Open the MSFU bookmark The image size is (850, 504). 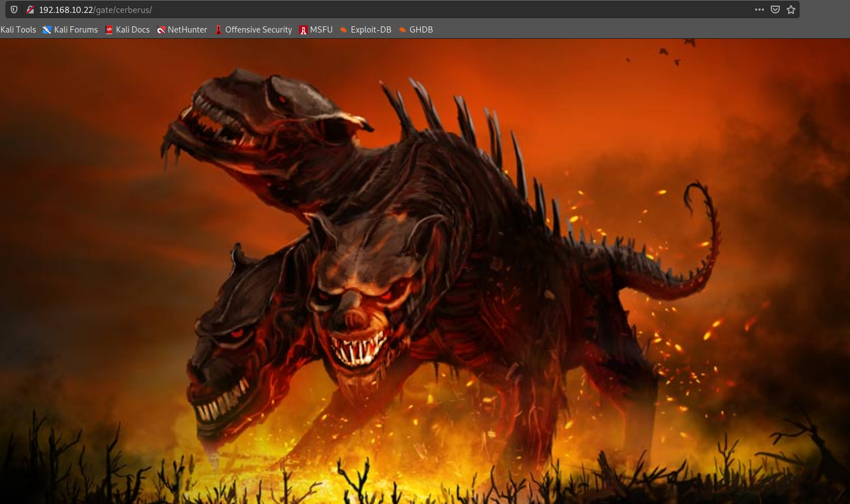coord(316,30)
